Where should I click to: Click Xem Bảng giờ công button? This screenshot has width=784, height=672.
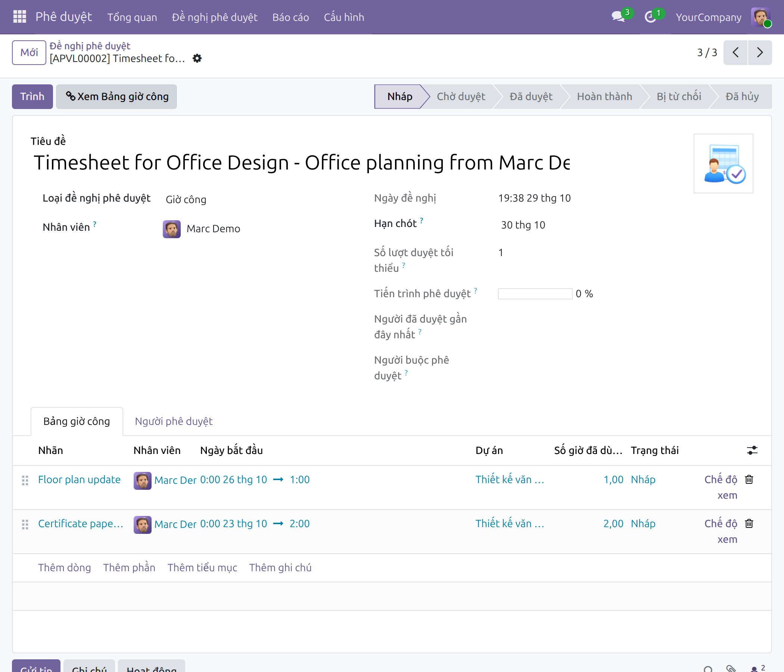click(116, 96)
